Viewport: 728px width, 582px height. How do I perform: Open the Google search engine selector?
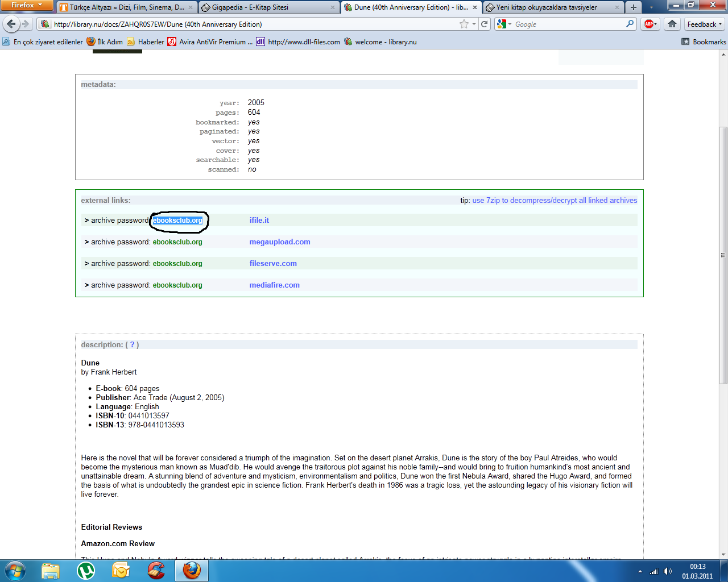(504, 24)
